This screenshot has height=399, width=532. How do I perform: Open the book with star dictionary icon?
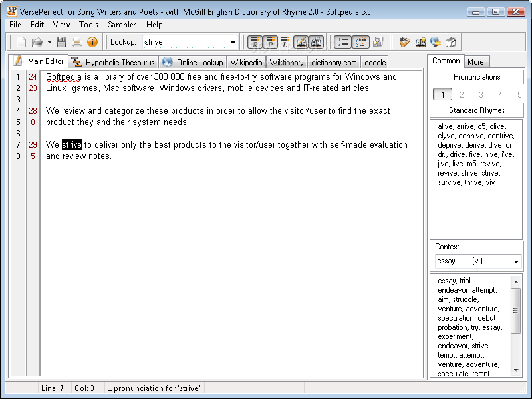[420, 42]
